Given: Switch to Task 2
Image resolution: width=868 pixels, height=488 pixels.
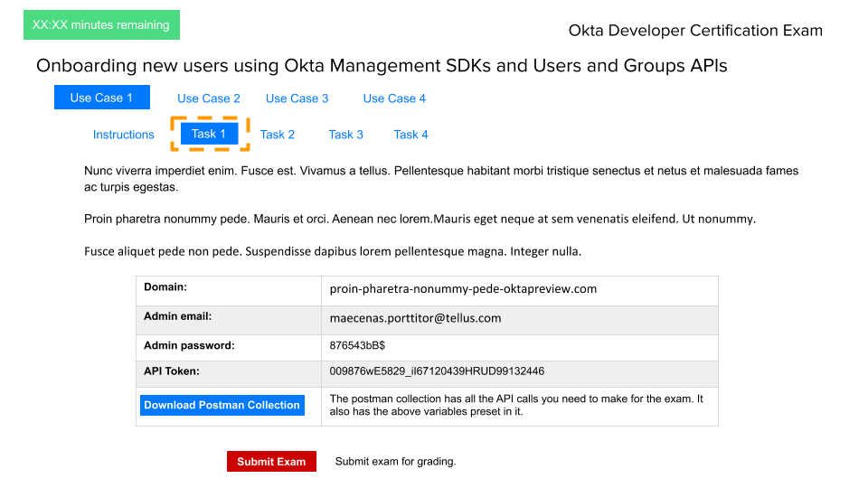Looking at the screenshot, I should tap(278, 135).
